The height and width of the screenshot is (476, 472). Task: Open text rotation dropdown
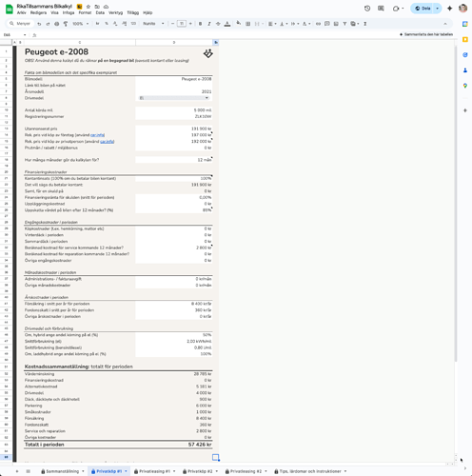point(306,24)
